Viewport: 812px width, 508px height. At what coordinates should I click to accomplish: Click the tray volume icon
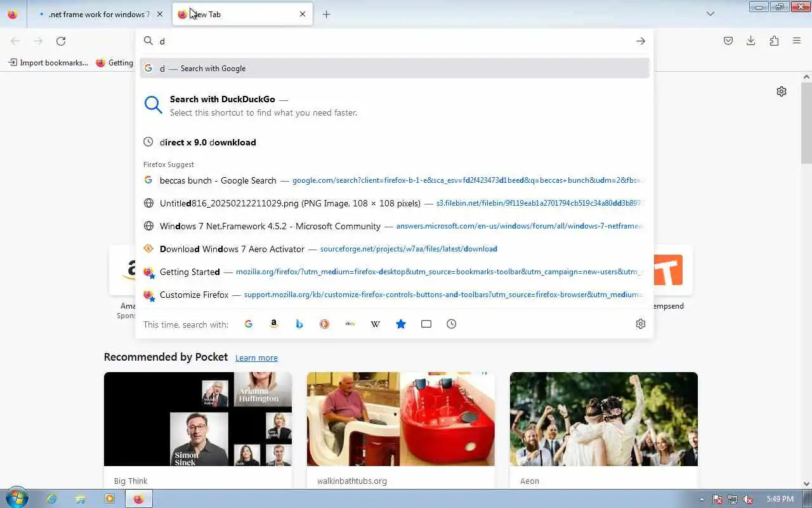pyautogui.click(x=749, y=499)
